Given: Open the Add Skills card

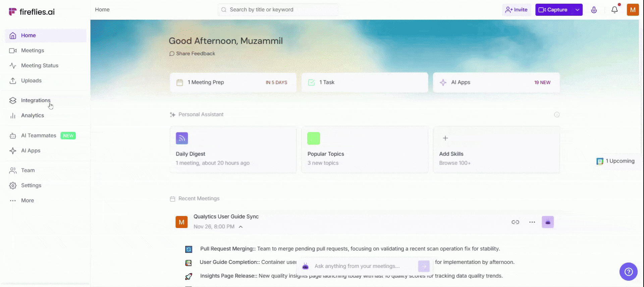Looking at the screenshot, I should click(496, 150).
